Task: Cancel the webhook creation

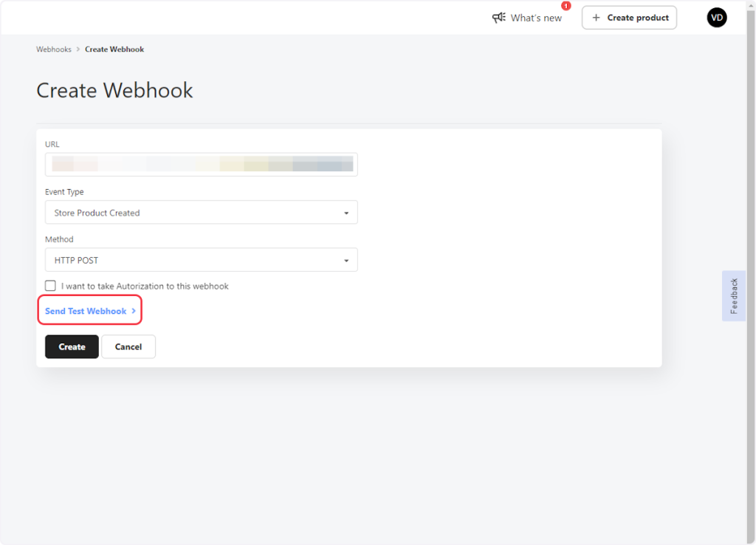Action: click(x=128, y=347)
